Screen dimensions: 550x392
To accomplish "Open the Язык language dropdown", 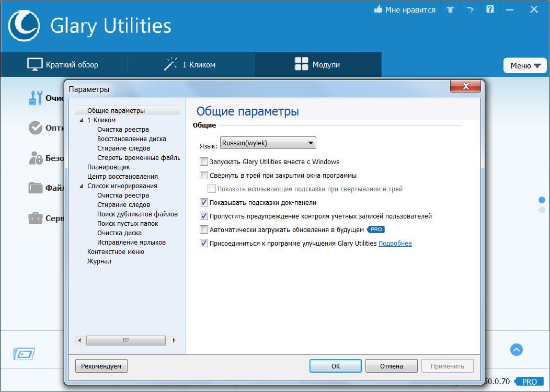I will pyautogui.click(x=268, y=143).
